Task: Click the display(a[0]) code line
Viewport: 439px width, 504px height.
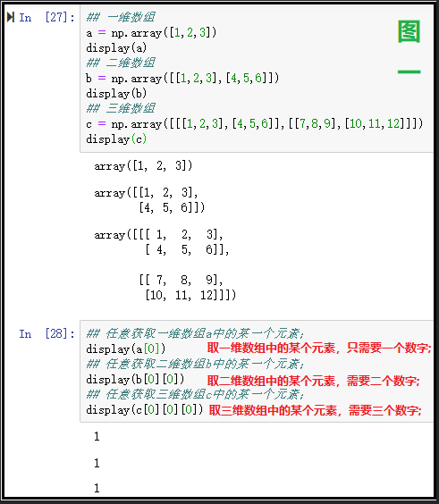Action: [x=126, y=349]
